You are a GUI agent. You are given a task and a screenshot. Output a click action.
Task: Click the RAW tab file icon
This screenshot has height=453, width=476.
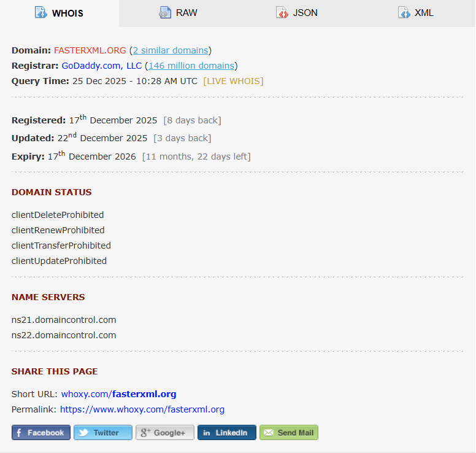(x=165, y=12)
